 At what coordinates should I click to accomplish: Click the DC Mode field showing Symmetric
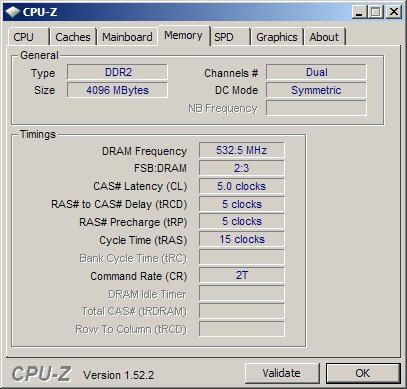click(316, 90)
